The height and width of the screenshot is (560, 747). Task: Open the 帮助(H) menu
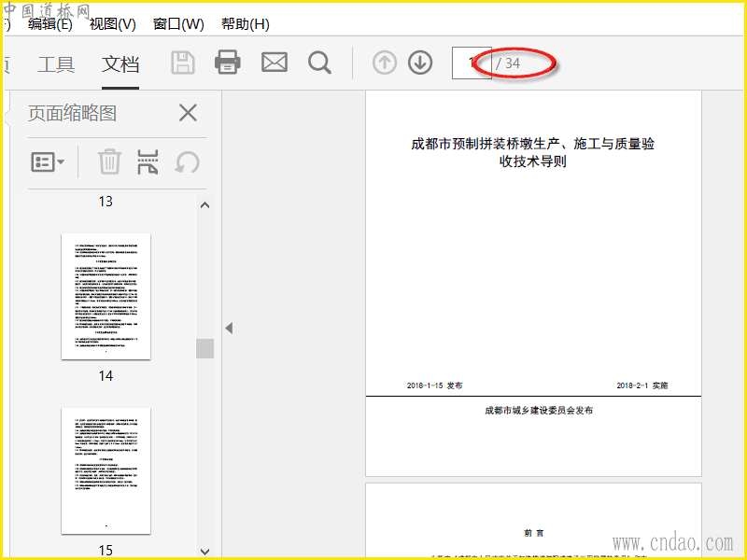(246, 24)
